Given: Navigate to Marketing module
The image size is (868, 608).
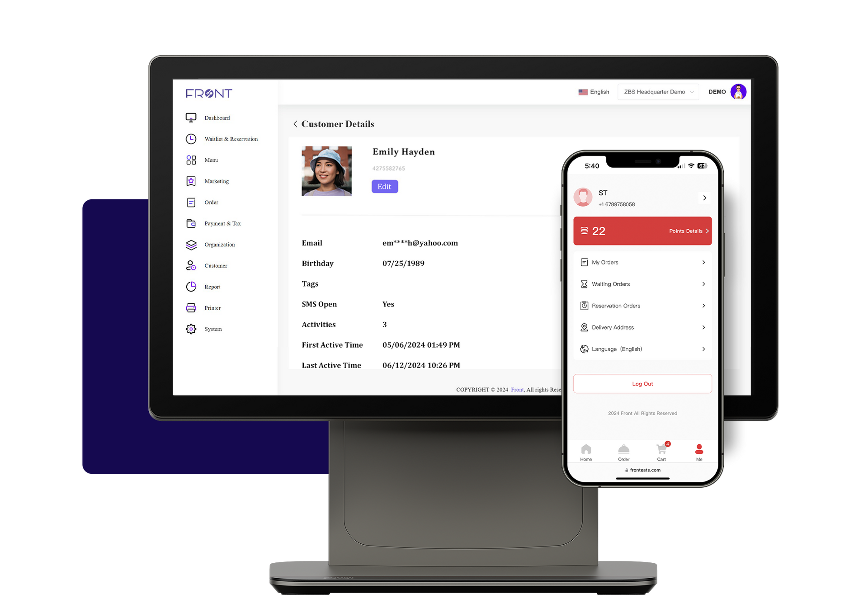Looking at the screenshot, I should tap(215, 181).
